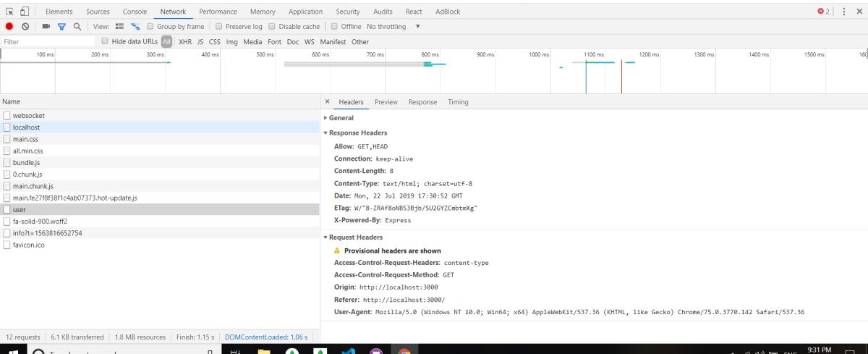
Task: Open the No throttling dropdown
Action: (x=393, y=27)
